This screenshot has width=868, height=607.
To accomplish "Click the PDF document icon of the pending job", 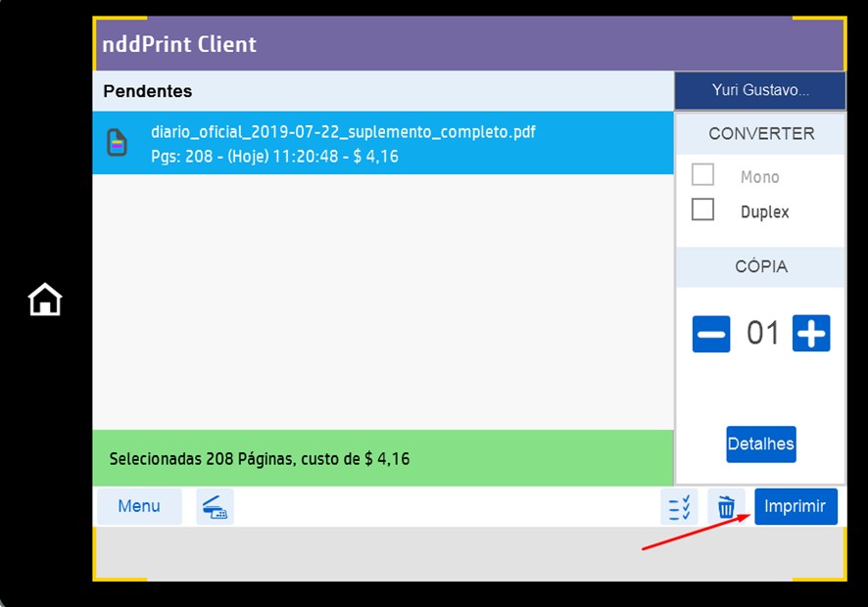I will (x=117, y=143).
